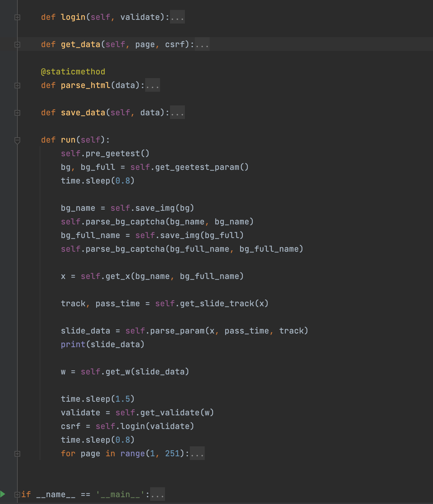Expand the folded for page loop
This screenshot has height=504, width=433.
(x=17, y=454)
